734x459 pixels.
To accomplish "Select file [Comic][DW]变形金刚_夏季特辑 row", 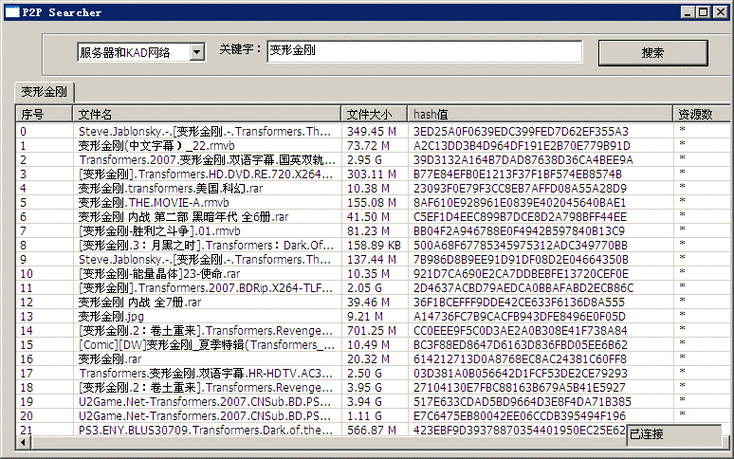I will point(206,344).
